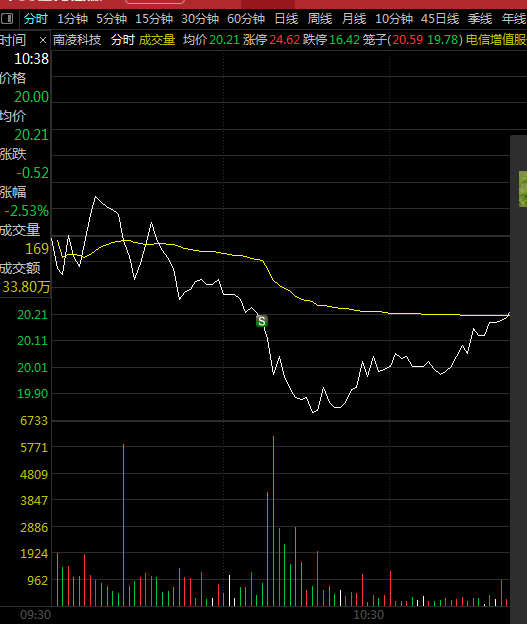Click the yellow 成交量 label in header
This screenshot has width=527, height=624.
click(x=157, y=40)
